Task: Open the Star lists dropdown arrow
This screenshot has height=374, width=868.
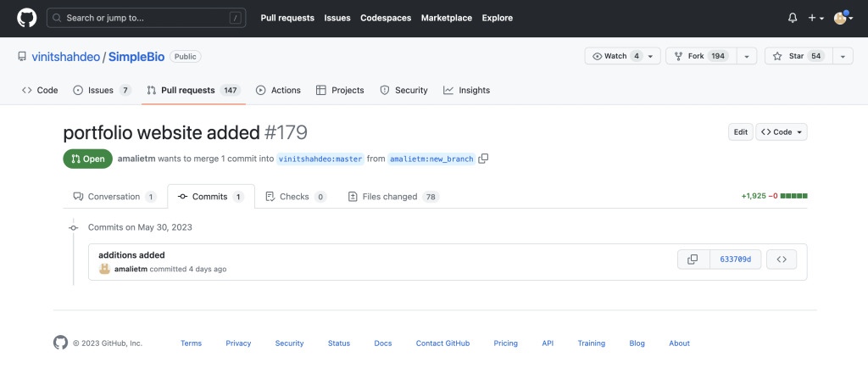Action: (x=843, y=56)
